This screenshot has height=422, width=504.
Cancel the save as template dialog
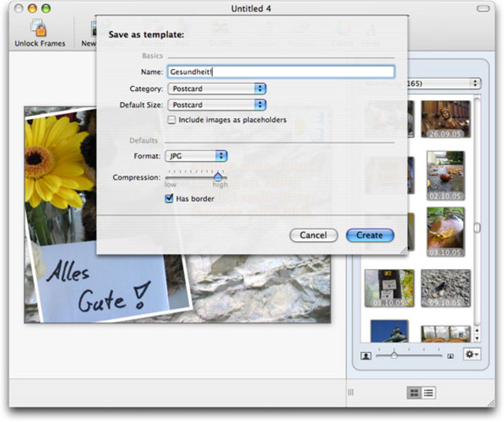click(313, 235)
